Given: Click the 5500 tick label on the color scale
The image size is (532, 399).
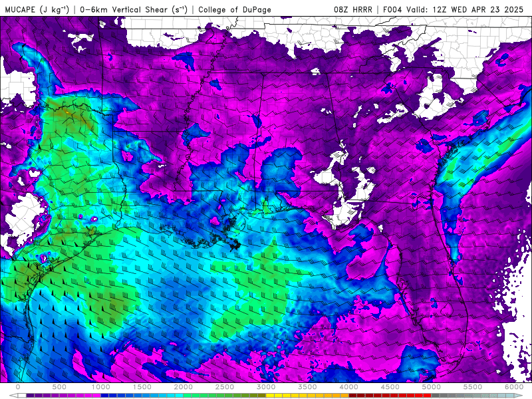Looking at the screenshot, I should pos(473,387).
